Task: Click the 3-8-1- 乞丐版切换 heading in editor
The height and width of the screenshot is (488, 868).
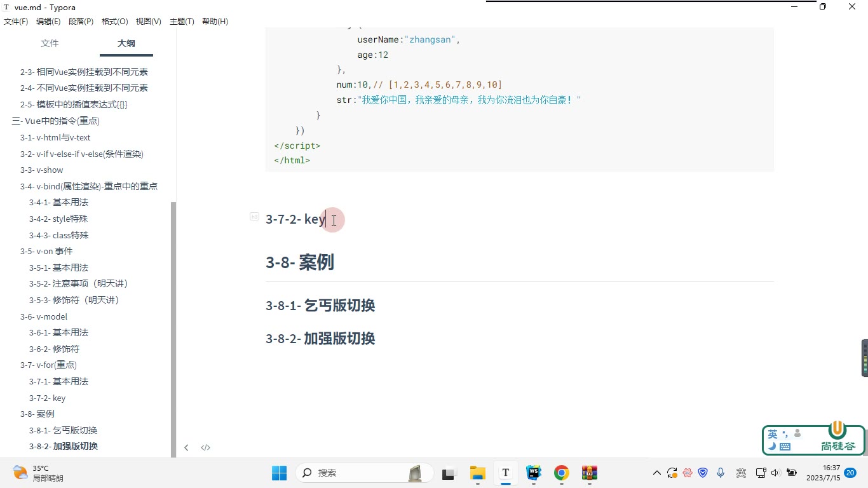Action: click(320, 306)
